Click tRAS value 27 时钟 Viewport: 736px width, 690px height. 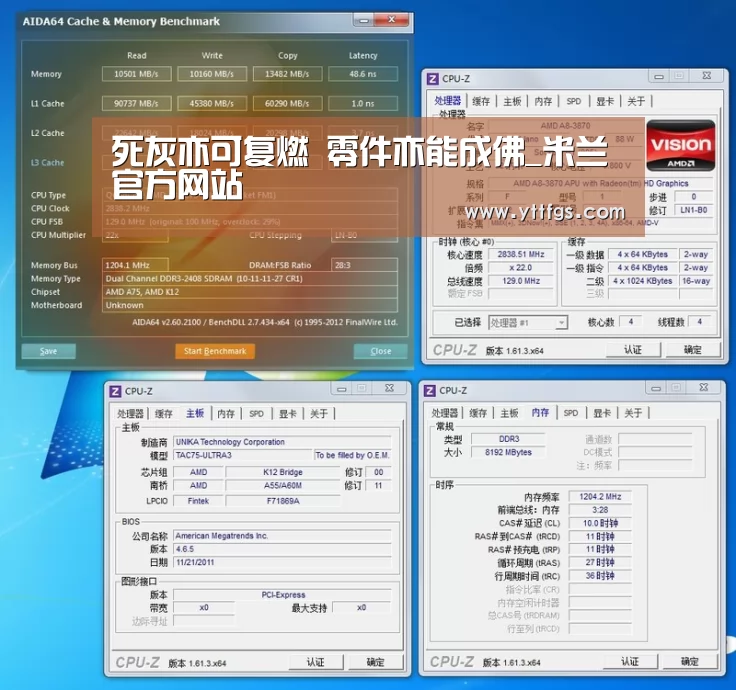point(600,562)
